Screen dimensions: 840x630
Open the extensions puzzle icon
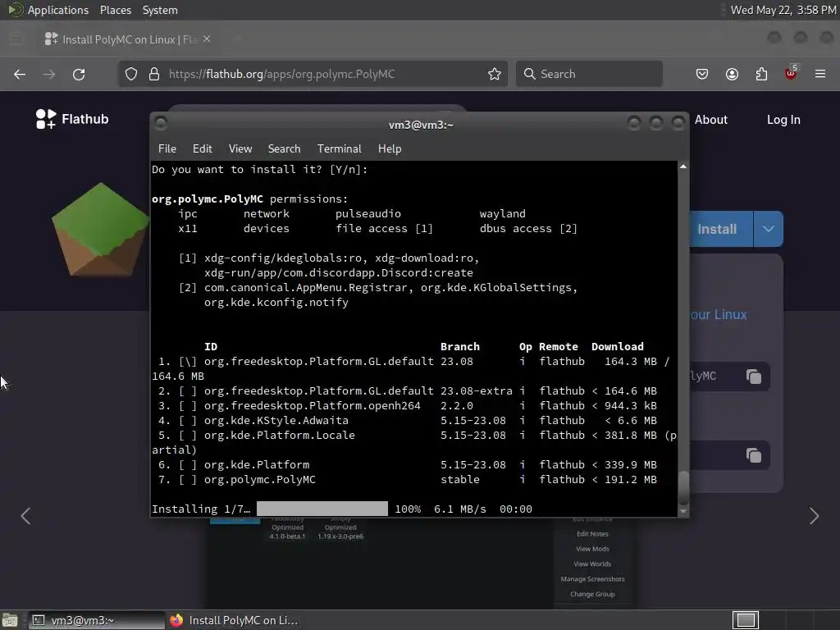point(761,74)
